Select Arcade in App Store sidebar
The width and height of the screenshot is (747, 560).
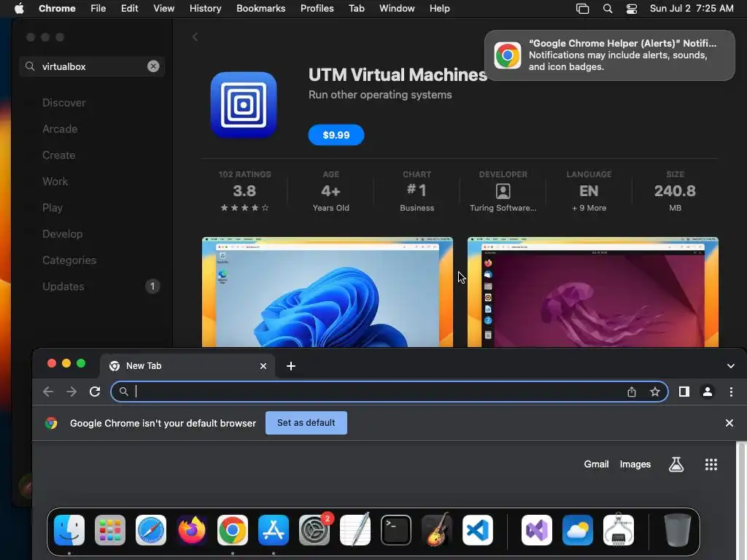pyautogui.click(x=60, y=128)
